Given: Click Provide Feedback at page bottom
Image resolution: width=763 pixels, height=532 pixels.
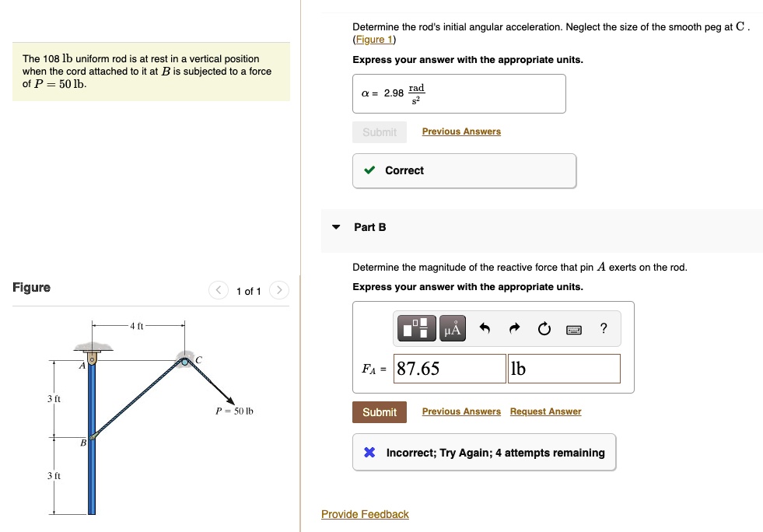Looking at the screenshot, I should click(365, 514).
